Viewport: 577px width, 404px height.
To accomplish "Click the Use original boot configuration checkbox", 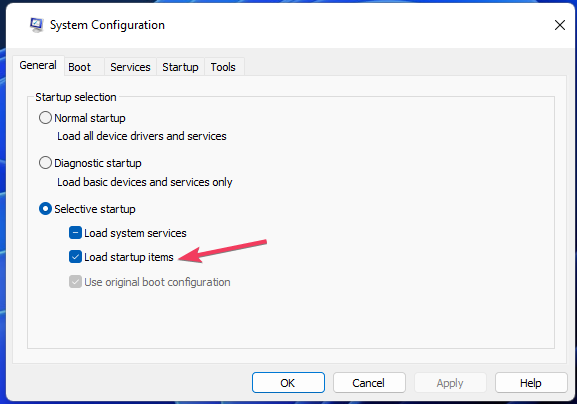I will coord(75,282).
